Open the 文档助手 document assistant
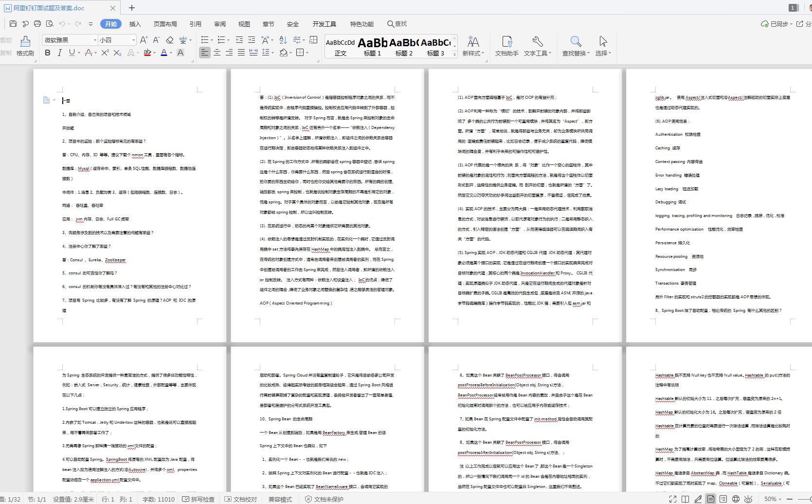Viewport: 812px width, 504px height. (x=506, y=46)
